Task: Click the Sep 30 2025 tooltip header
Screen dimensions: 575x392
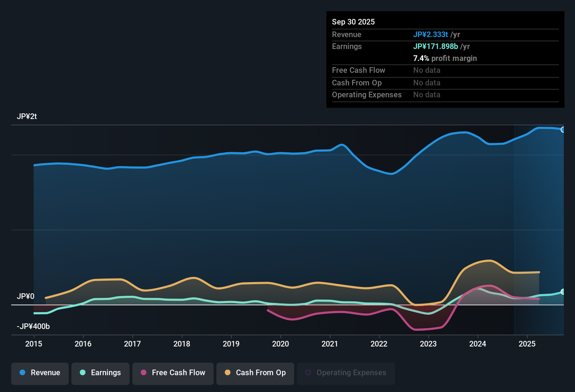Action: click(x=353, y=22)
